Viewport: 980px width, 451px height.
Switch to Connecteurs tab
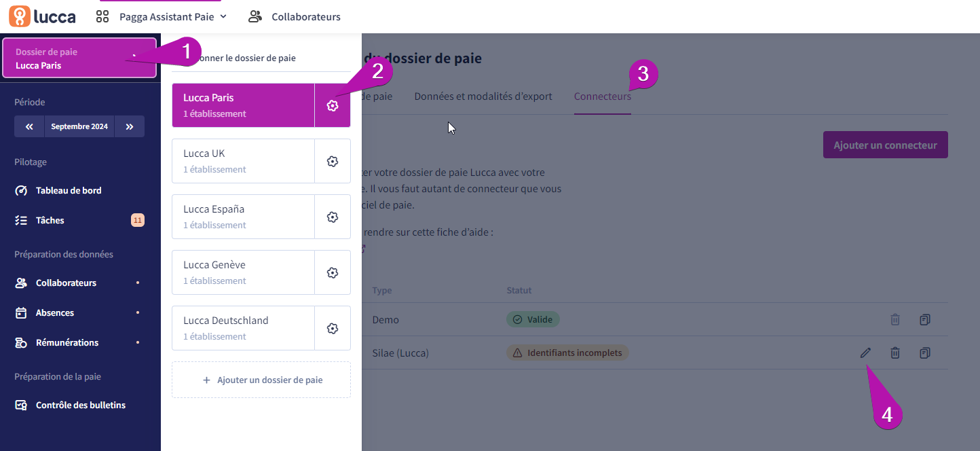(x=603, y=96)
